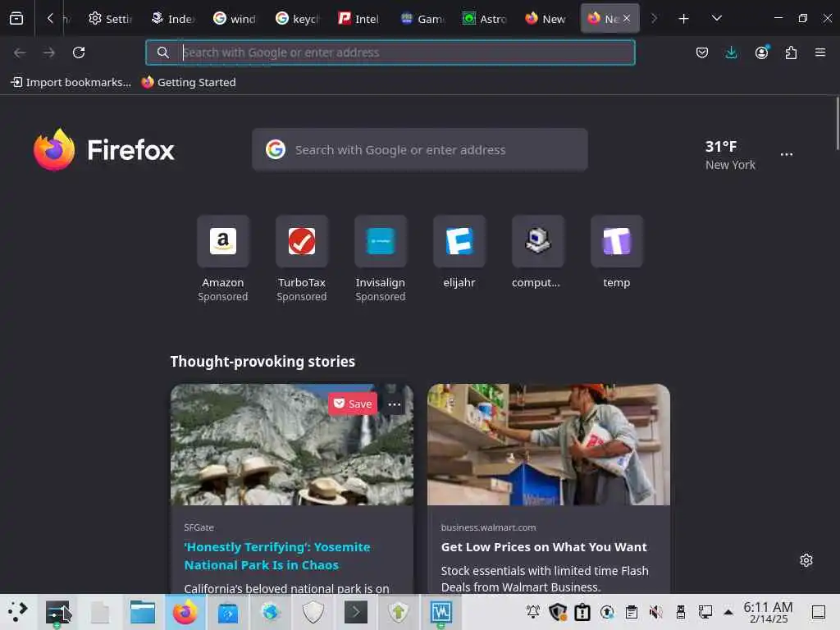Open 'Get Low Prices on What You Want'
The image size is (840, 630).
544,547
